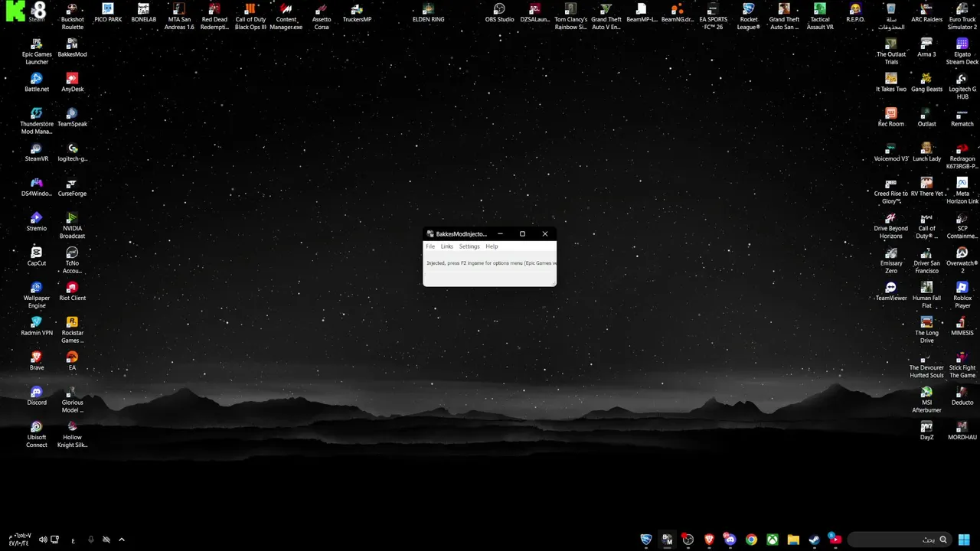Select the AnyDesk desktop icon
The width and height of the screenshot is (980, 551).
click(x=72, y=83)
